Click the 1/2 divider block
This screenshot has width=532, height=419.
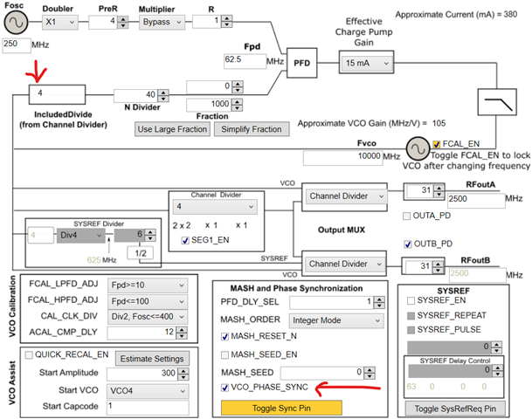[140, 253]
